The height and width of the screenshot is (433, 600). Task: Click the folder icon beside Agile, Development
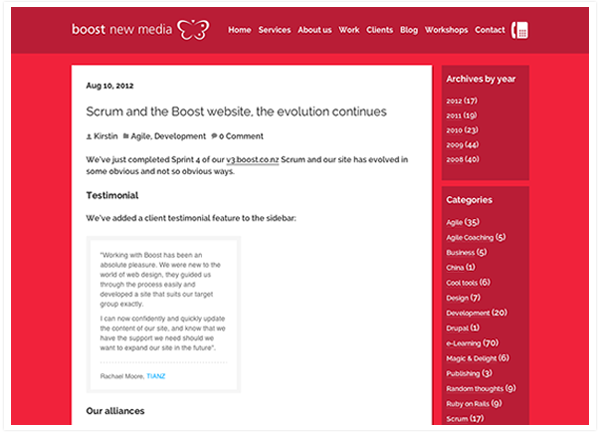coord(126,136)
